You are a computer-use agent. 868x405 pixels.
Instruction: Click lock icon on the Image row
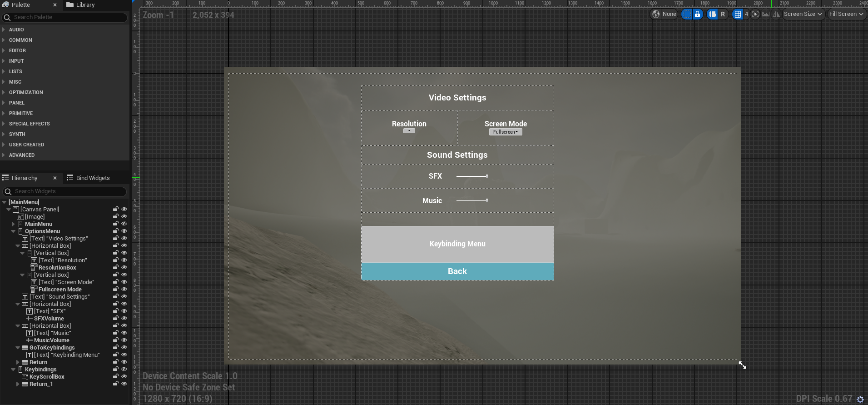pyautogui.click(x=116, y=216)
